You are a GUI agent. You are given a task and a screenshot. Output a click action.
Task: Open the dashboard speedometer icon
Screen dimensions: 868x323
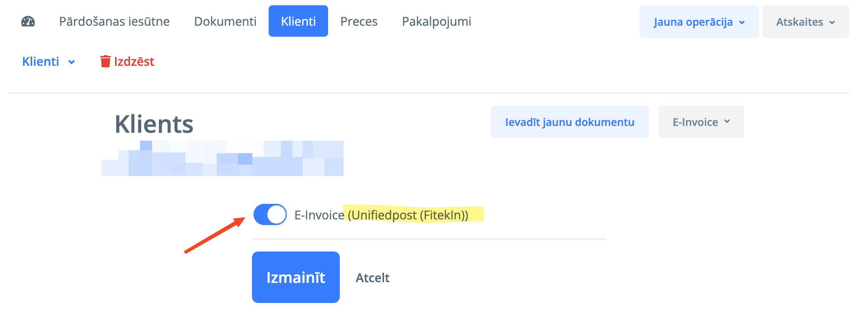click(x=28, y=22)
